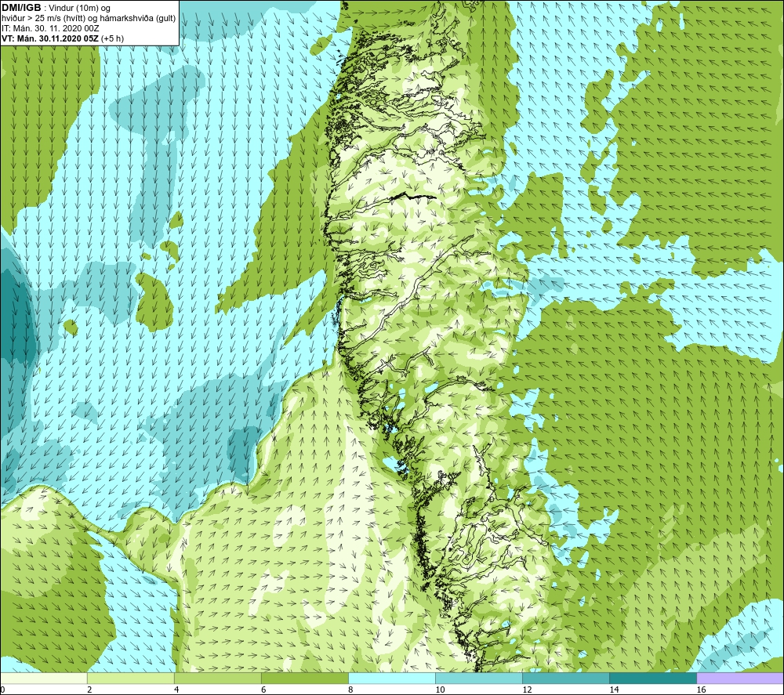784x695 pixels.
Task: Click the scale label '12'
Action: tap(527, 690)
